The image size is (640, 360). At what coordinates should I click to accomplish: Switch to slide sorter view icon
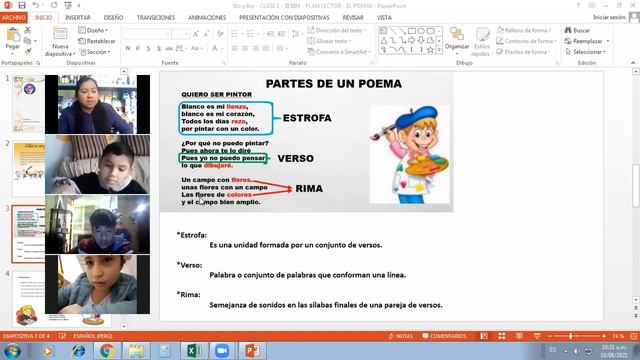point(502,336)
